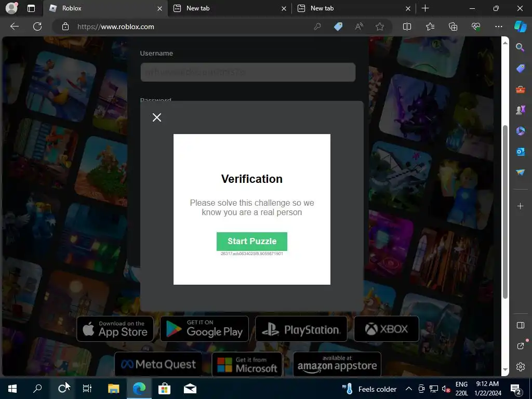This screenshot has width=532, height=399.
Task: Click the site lock icon in address bar
Action: pos(65,26)
